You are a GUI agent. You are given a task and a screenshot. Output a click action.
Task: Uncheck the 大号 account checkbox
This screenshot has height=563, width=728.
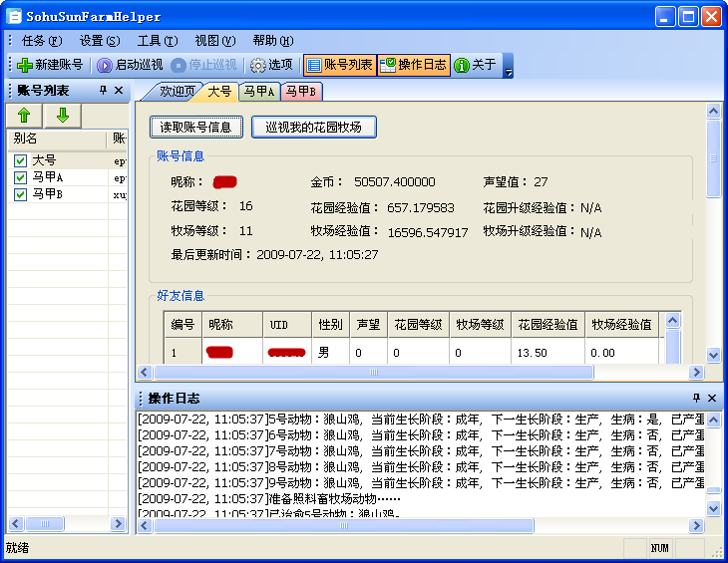20,160
